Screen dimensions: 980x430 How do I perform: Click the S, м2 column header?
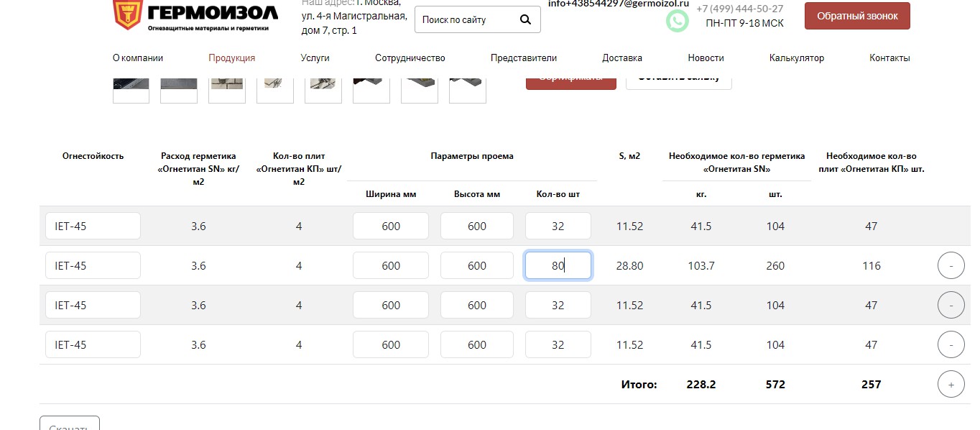point(629,156)
